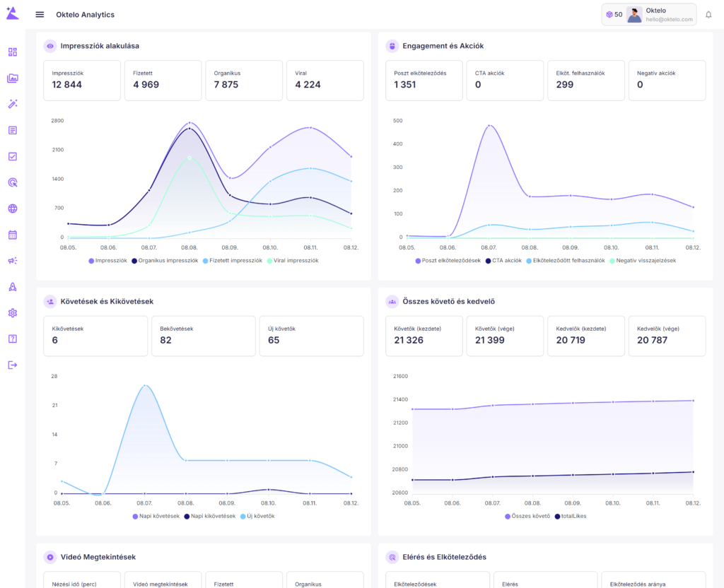
Task: Click the Impressziók 12 844 stat card
Action: coord(81,80)
